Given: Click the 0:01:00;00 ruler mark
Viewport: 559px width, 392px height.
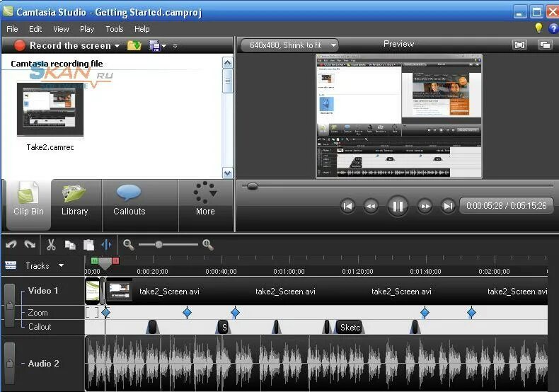Looking at the screenshot, I should [289, 272].
